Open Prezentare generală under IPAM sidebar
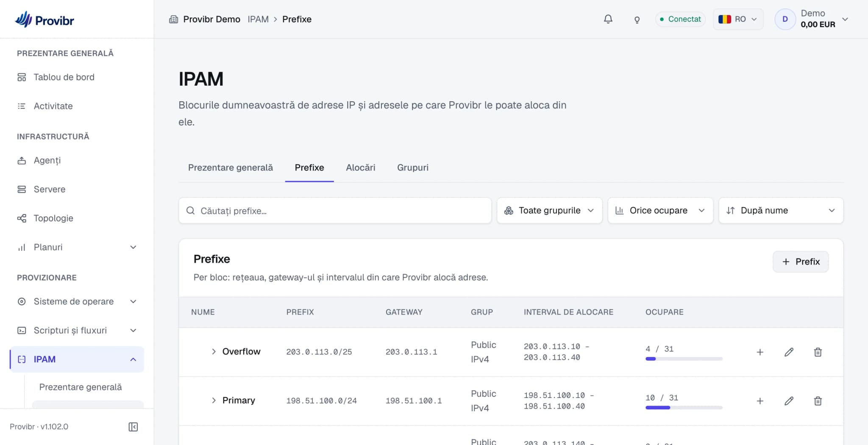This screenshot has height=445, width=868. [x=81, y=387]
